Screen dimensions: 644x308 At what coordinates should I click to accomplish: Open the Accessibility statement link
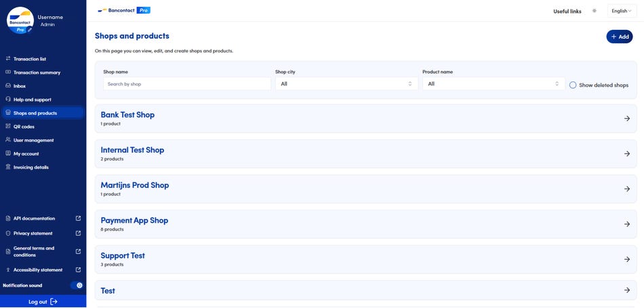[x=38, y=270]
